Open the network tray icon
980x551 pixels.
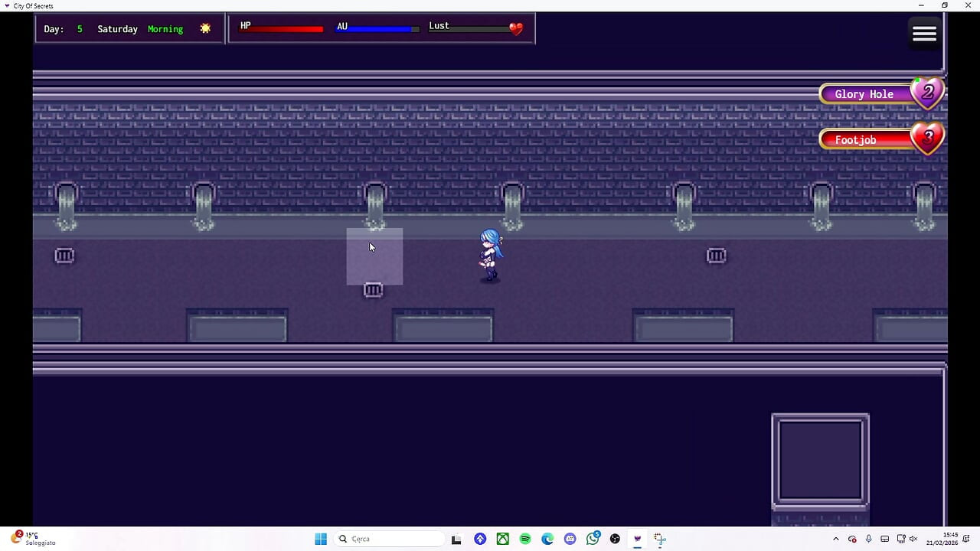(x=900, y=539)
